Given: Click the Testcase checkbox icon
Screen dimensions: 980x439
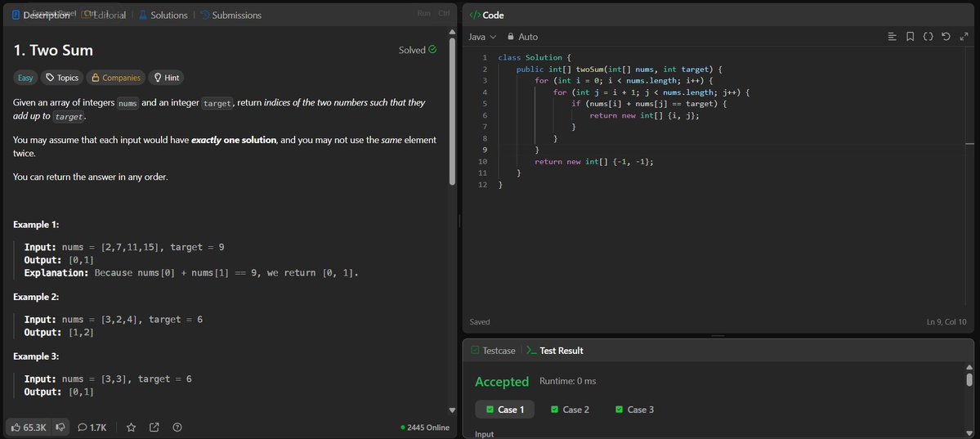Looking at the screenshot, I should point(475,351).
